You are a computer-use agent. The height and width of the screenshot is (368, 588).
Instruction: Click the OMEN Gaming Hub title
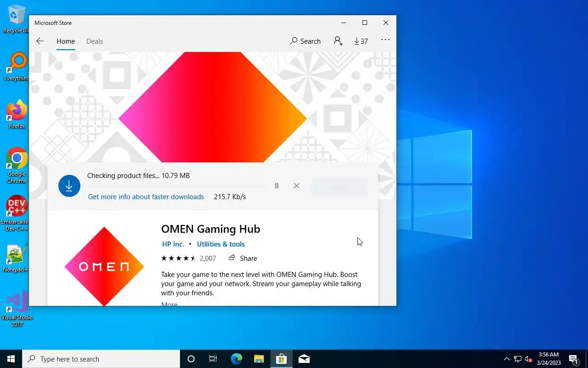pyautogui.click(x=210, y=229)
